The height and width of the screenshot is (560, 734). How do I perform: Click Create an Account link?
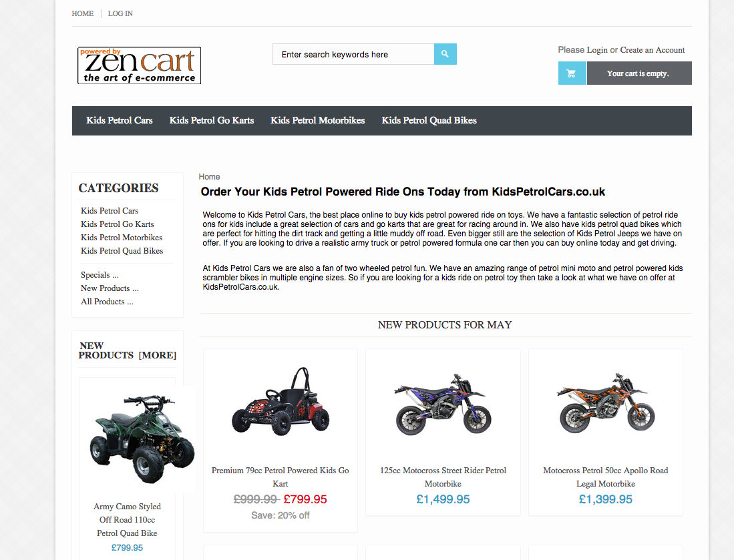[652, 50]
